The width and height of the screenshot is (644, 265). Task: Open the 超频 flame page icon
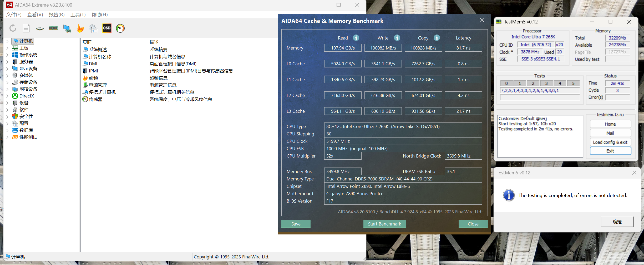tap(85, 78)
